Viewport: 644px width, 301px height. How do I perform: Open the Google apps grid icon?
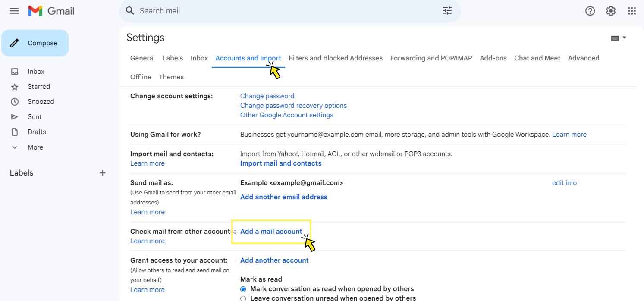[x=632, y=10]
